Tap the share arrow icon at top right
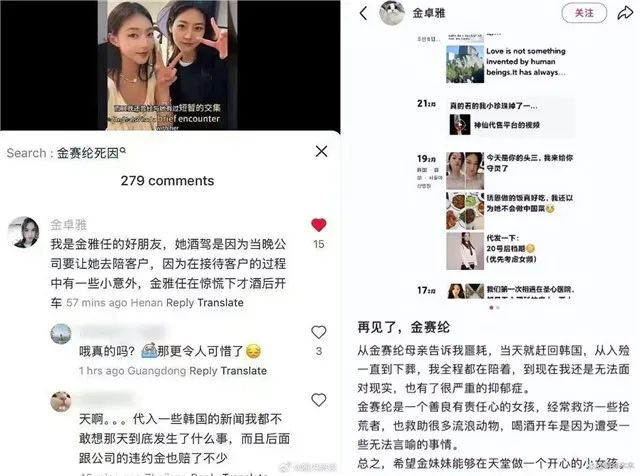The image size is (640, 476). pos(624,13)
